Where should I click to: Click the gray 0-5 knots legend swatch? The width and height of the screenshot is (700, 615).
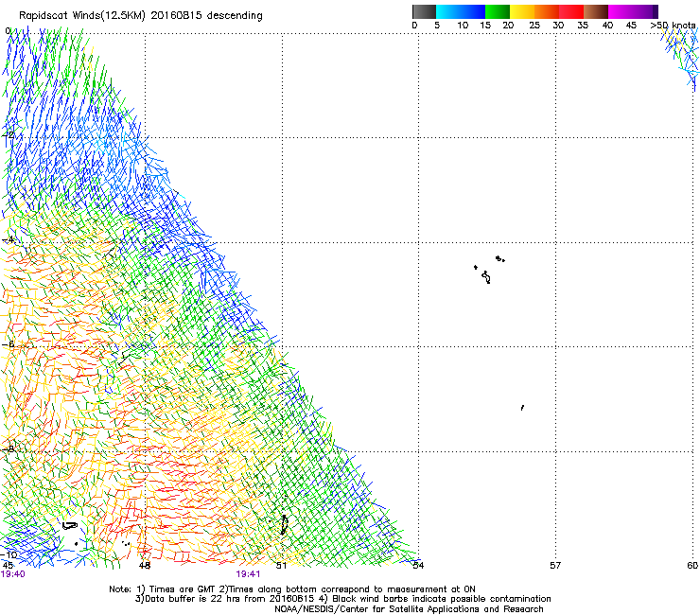click(x=424, y=11)
